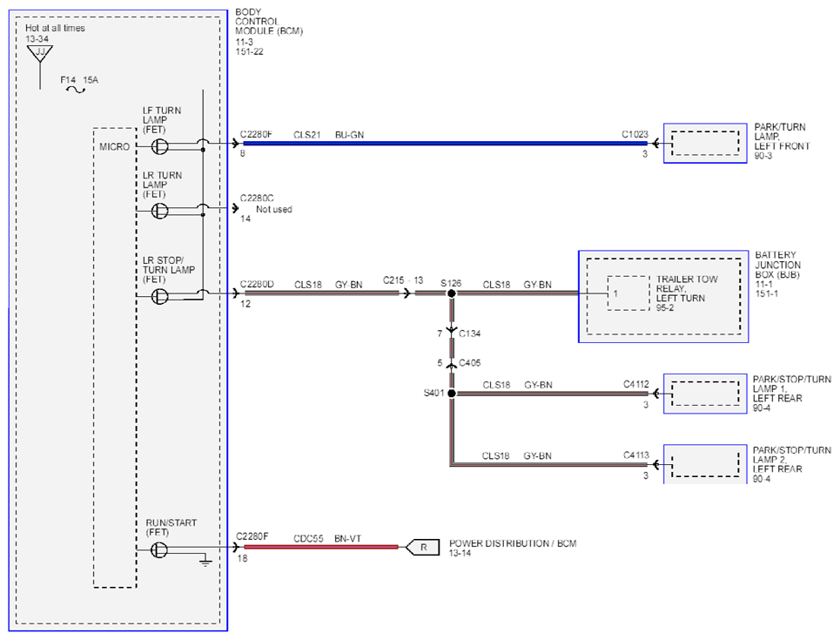Click the MICRO label

tap(115, 147)
